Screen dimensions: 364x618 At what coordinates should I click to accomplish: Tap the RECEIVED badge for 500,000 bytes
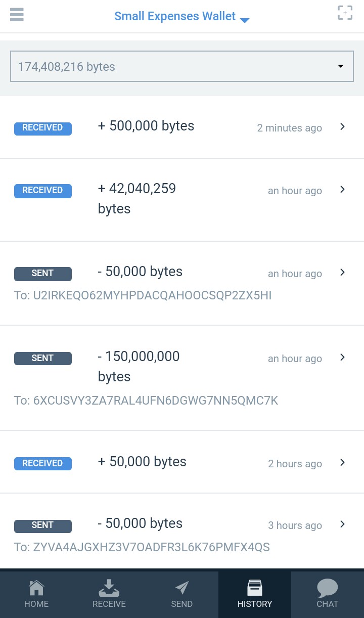(x=43, y=128)
